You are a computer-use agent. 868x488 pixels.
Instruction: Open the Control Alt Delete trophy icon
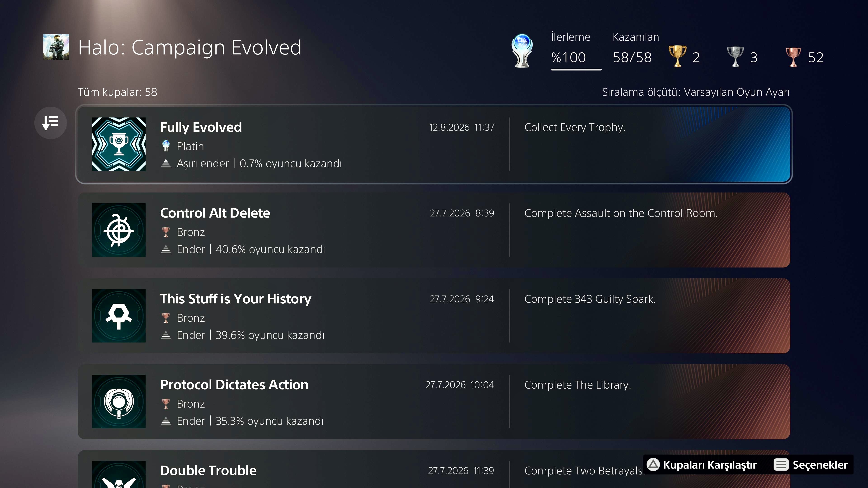(119, 230)
